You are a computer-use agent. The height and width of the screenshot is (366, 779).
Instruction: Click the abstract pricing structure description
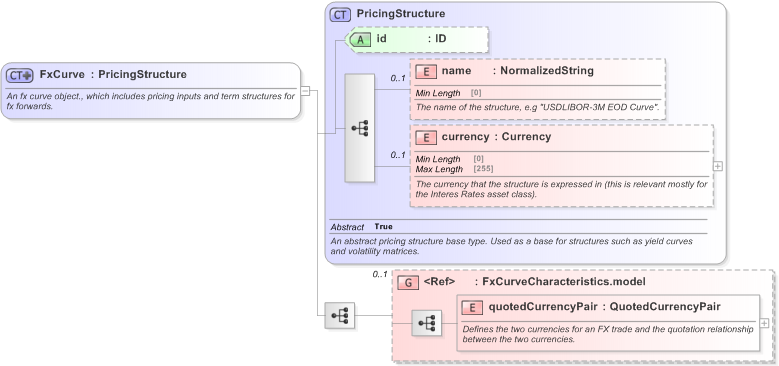click(512, 246)
